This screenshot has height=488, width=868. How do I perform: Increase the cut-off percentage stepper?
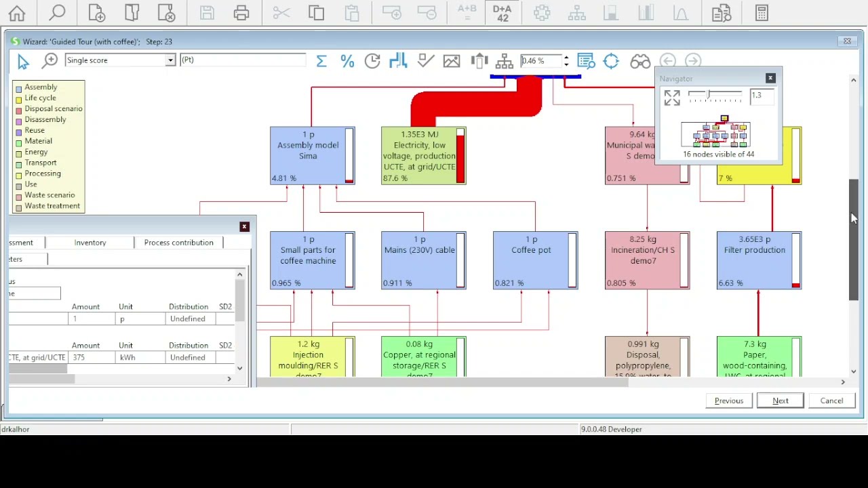566,58
